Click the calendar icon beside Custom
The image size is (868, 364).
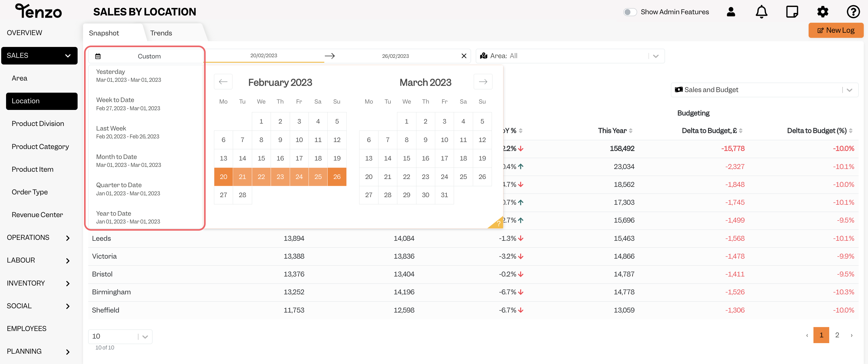pyautogui.click(x=98, y=56)
